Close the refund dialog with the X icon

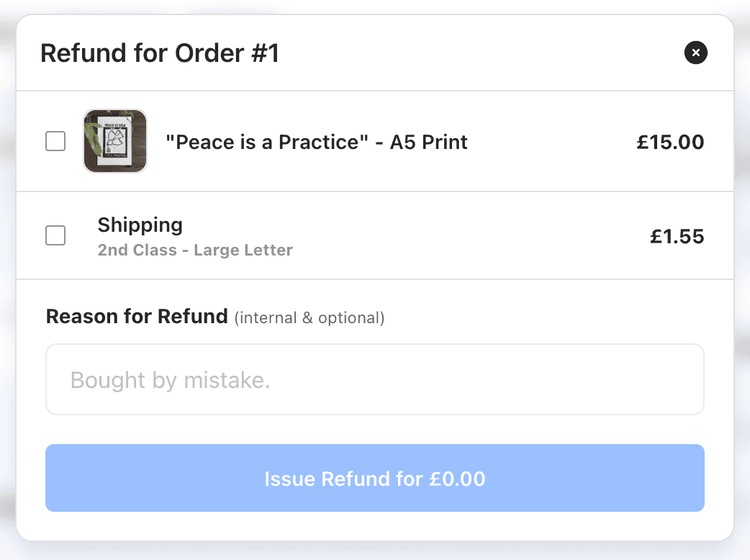[x=696, y=53]
